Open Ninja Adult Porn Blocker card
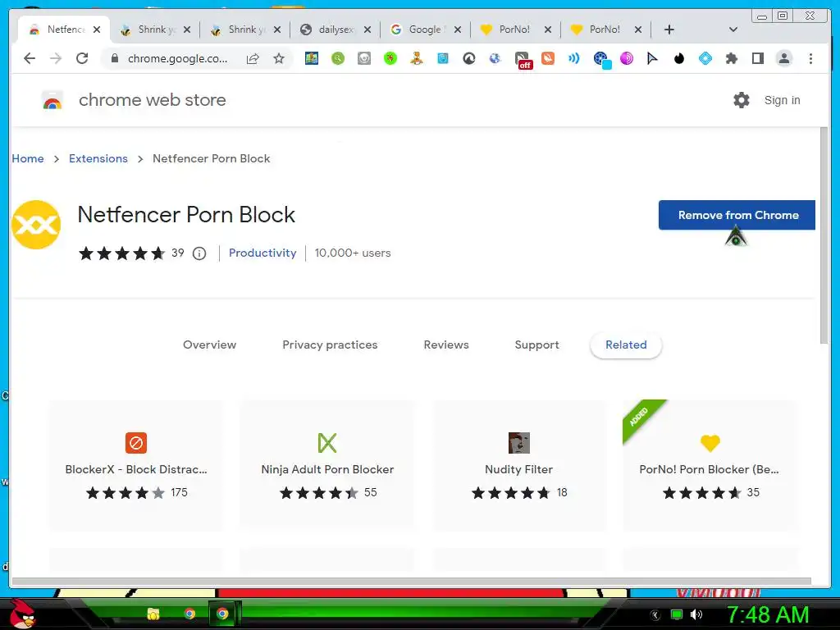The image size is (840, 630). point(327,466)
